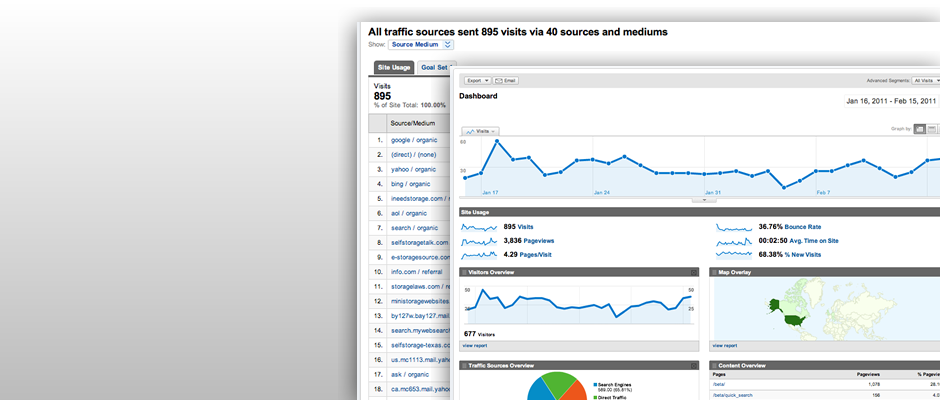Click the Avg. Time on Site sparkline icon
This screenshot has width=940, height=400.
pos(734,241)
